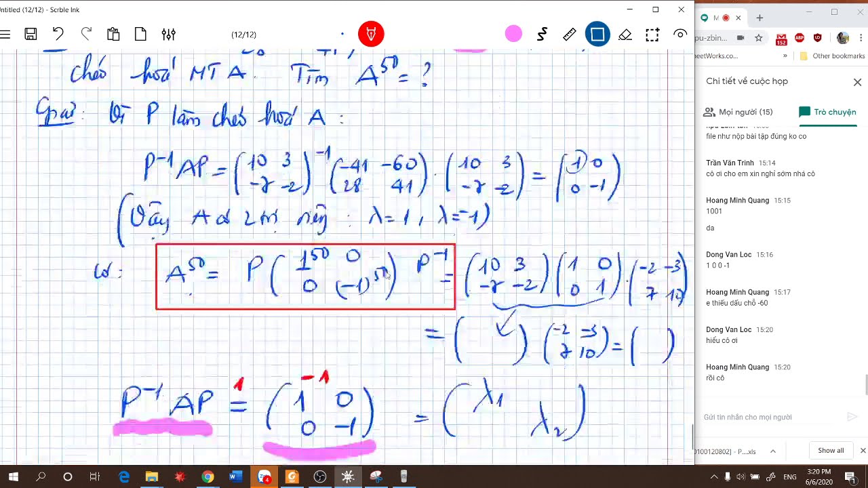Redo the last undone stroke
This screenshot has height=488, width=868.
tap(86, 34)
